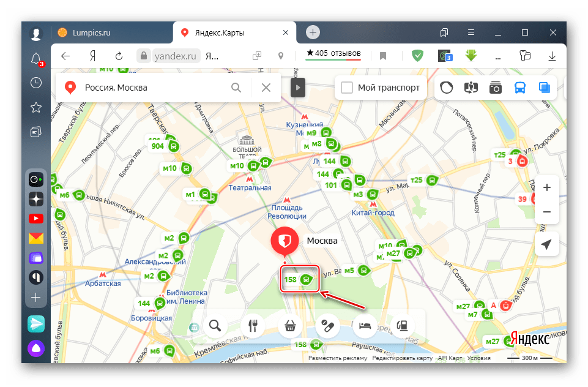
Task: Select the gas stations fuel pump icon
Action: coord(402,326)
